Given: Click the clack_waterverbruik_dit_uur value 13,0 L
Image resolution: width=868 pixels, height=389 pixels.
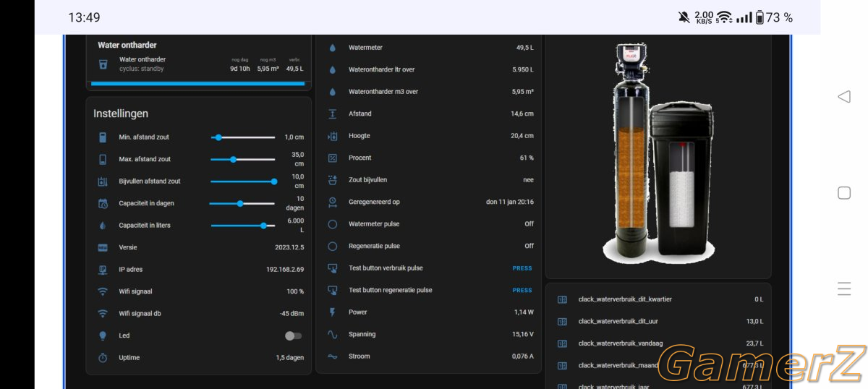Looking at the screenshot, I should pos(754,321).
